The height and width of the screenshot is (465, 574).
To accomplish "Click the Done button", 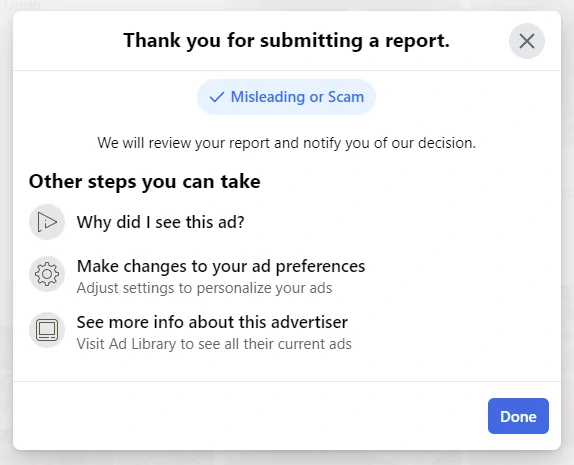I will pyautogui.click(x=518, y=416).
